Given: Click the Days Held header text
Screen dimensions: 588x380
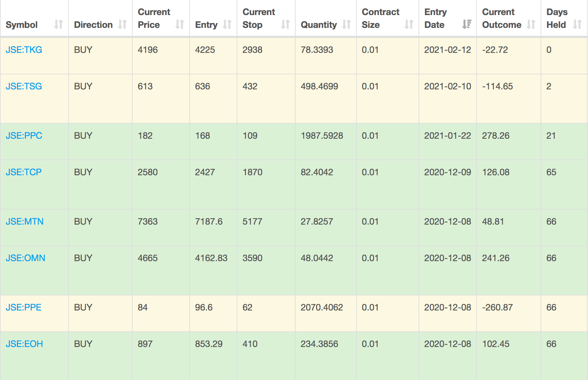Looking at the screenshot, I should (x=557, y=18).
